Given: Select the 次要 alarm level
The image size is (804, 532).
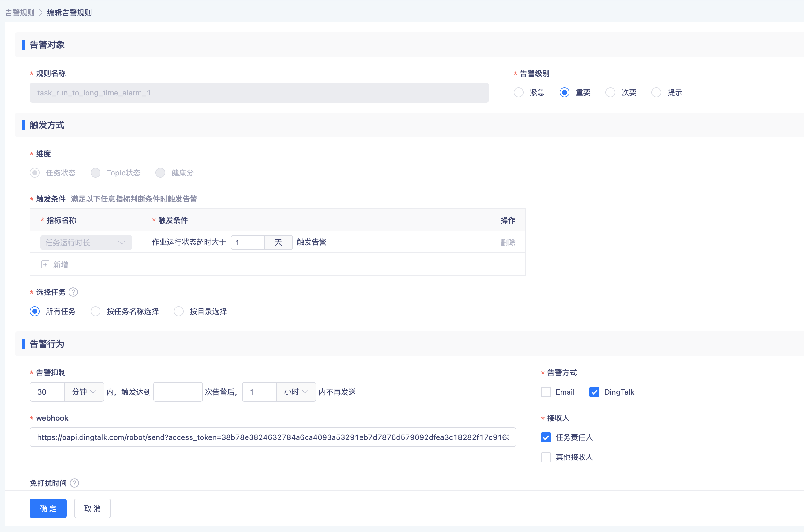Looking at the screenshot, I should point(610,93).
